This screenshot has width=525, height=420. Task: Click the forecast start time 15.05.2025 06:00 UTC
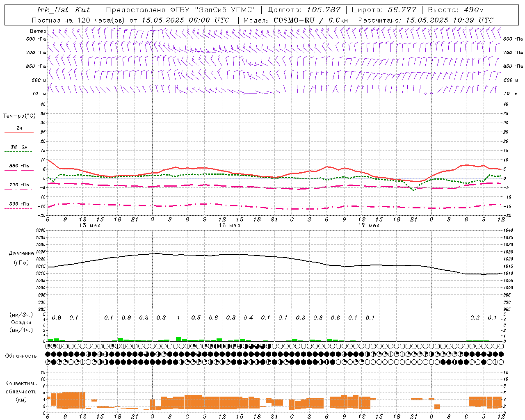pos(185,20)
